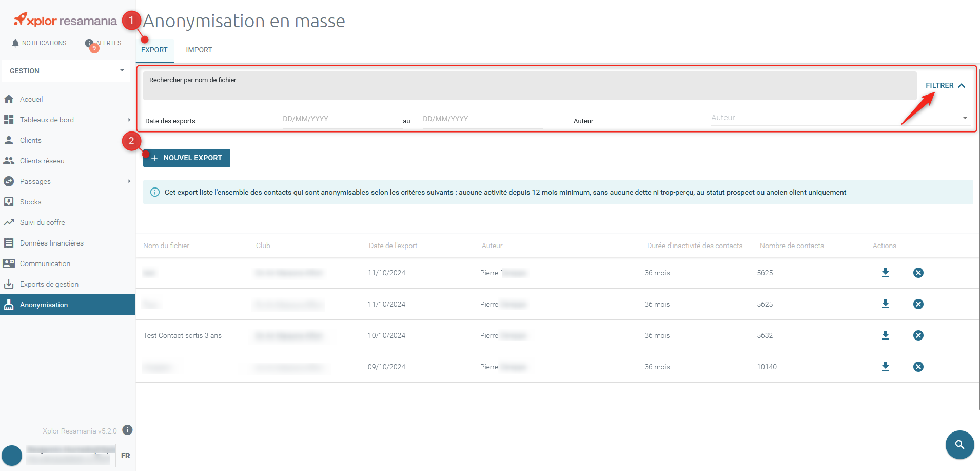Expand the GESTION menu

tap(122, 70)
